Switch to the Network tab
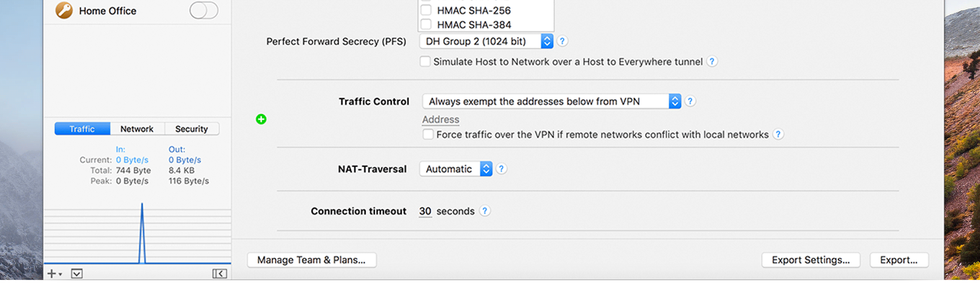Screen dimensions: 980x298 (137, 129)
